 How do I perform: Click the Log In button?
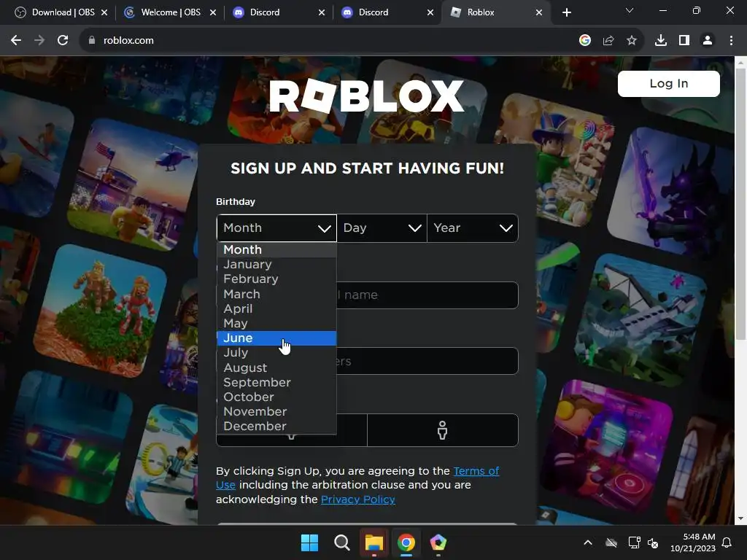(668, 84)
